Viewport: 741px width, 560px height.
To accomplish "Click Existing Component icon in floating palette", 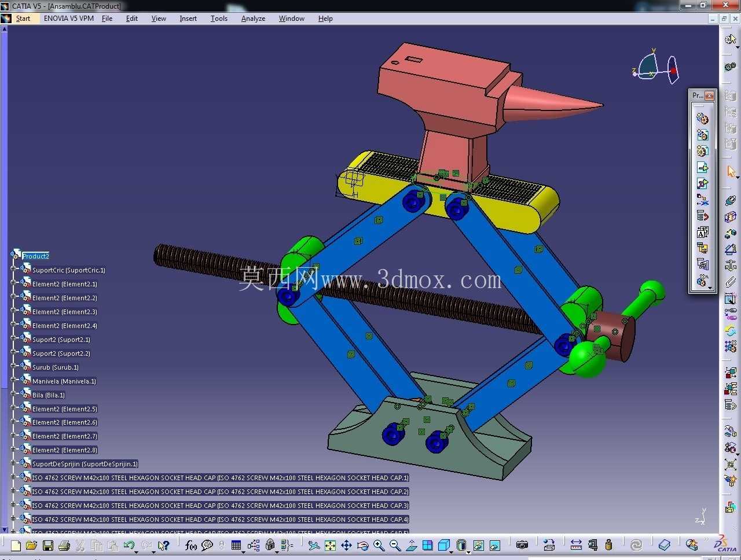I will pos(702,167).
